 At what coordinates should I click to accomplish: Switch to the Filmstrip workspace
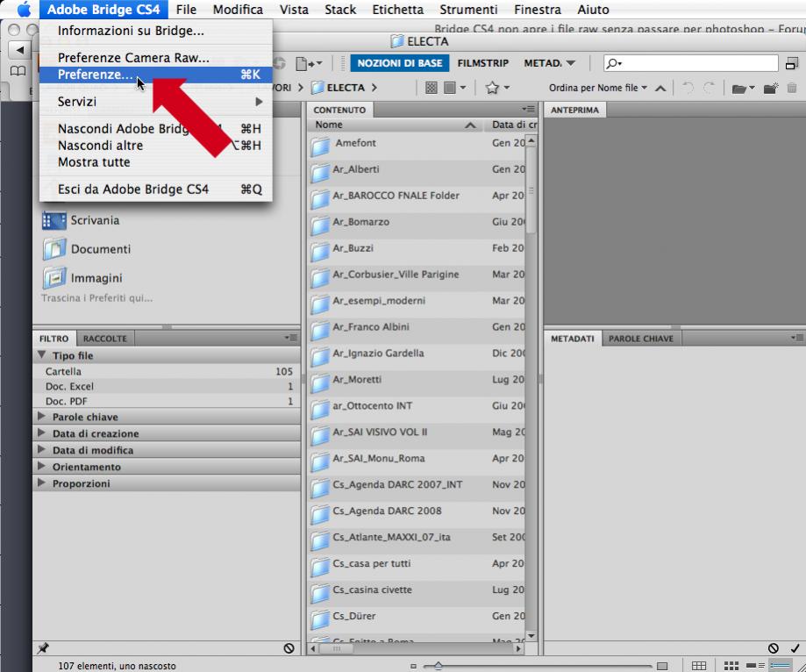point(482,63)
